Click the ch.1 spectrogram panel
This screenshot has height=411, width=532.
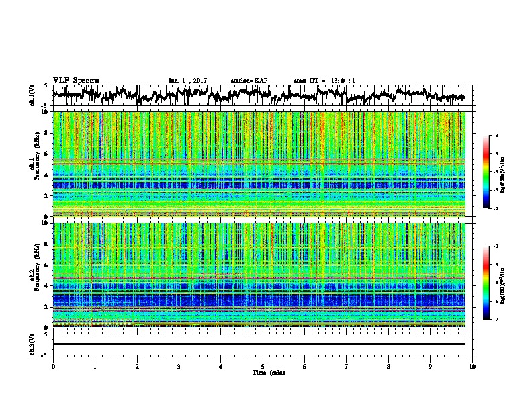[x=259, y=164]
